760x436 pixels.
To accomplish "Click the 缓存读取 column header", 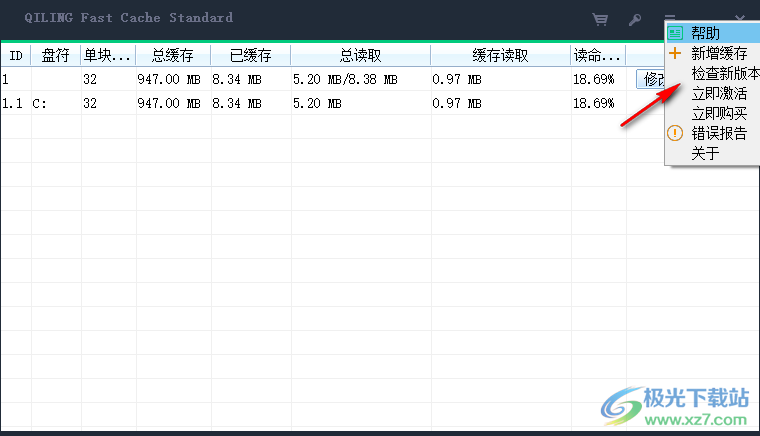I will click(x=500, y=55).
